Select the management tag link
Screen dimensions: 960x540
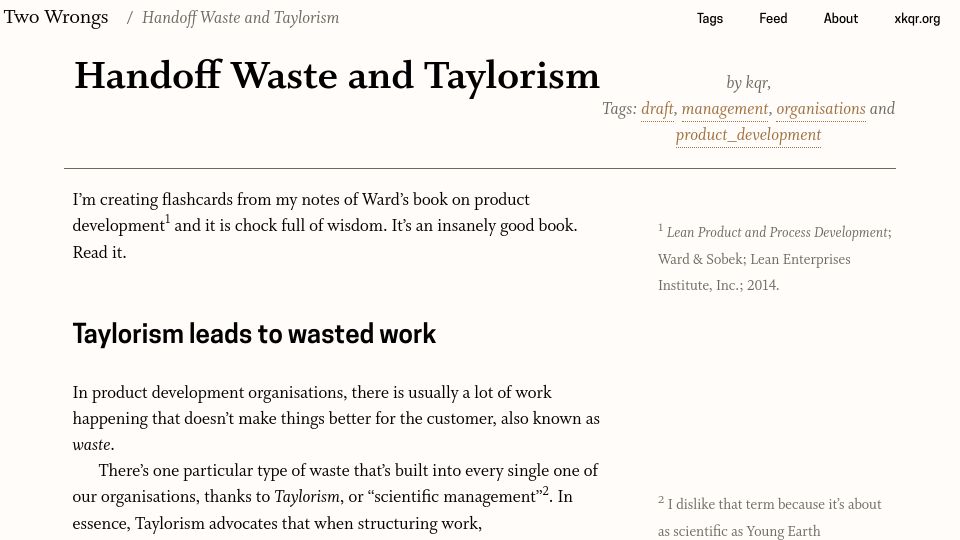[x=725, y=109]
